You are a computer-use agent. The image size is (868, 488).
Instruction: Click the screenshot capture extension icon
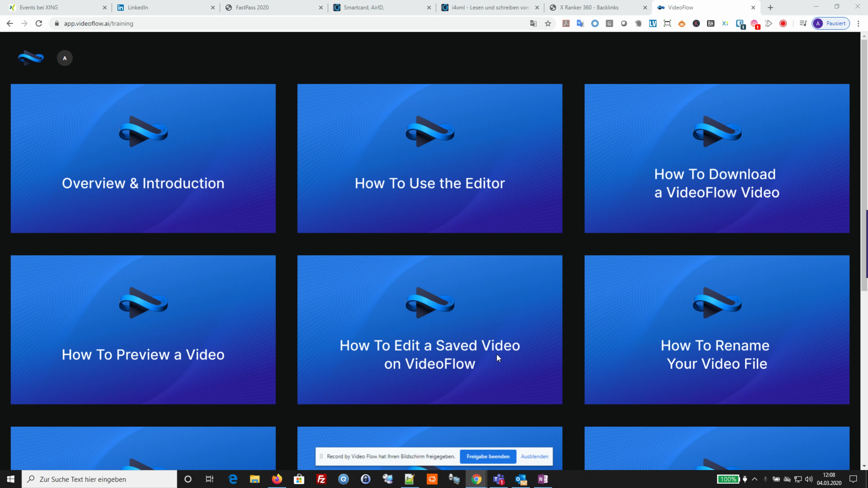(667, 23)
